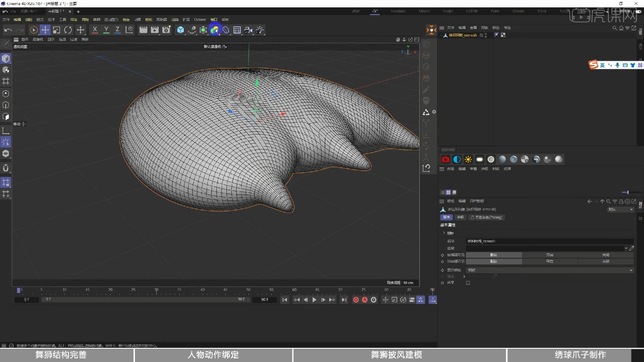Viewport: 644px width, 362px height.
Task: Click the timeline range bar
Action: pos(146,299)
